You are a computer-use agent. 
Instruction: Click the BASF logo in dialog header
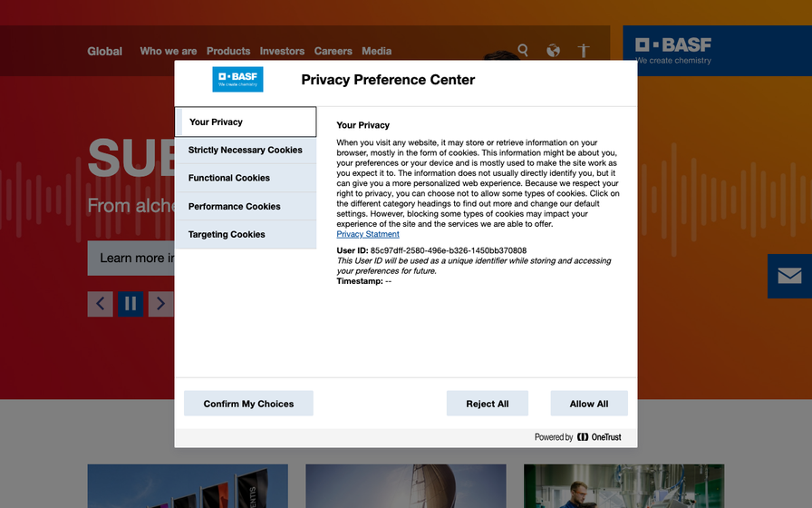coord(237,79)
